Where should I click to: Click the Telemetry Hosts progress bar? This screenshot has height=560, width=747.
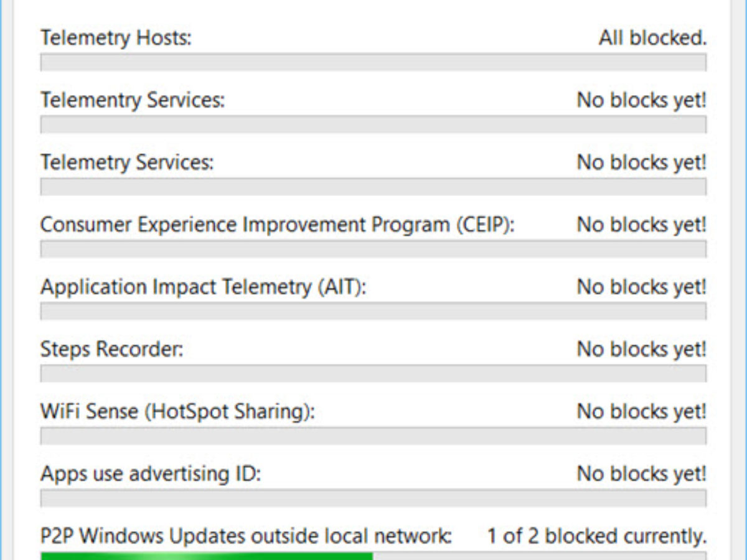[373, 62]
